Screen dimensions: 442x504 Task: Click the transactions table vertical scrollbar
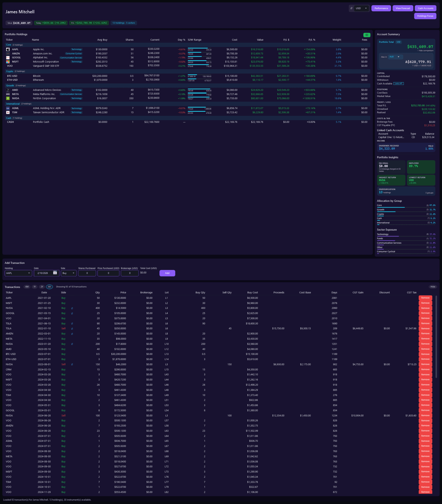pos(436,337)
